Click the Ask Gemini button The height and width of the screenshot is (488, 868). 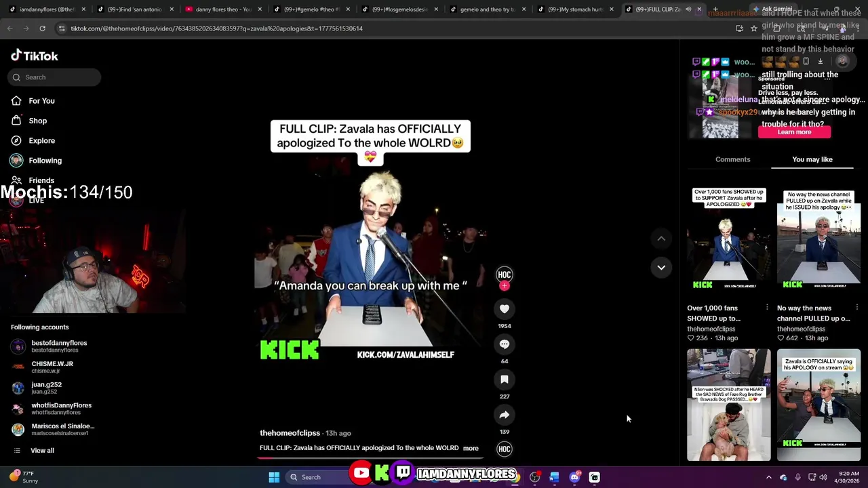tap(772, 9)
